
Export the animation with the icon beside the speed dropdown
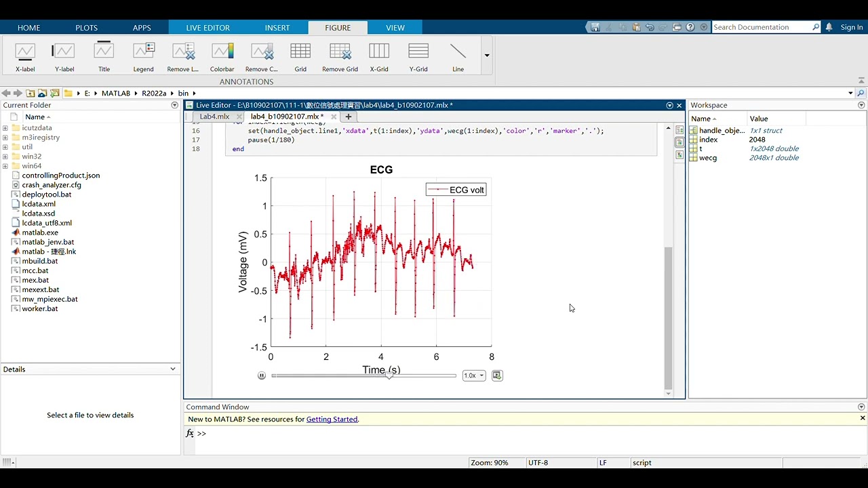click(x=497, y=375)
